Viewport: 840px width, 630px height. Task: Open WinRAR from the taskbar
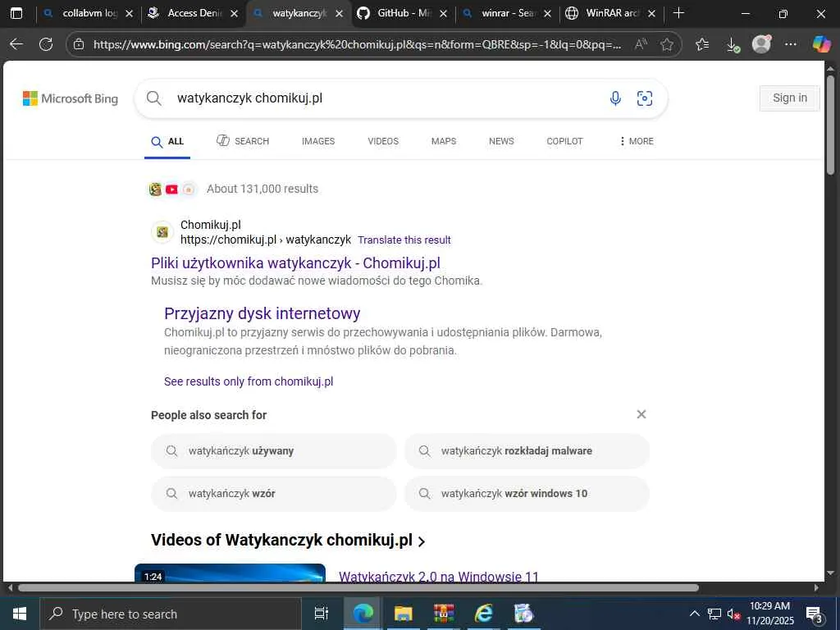tap(444, 614)
